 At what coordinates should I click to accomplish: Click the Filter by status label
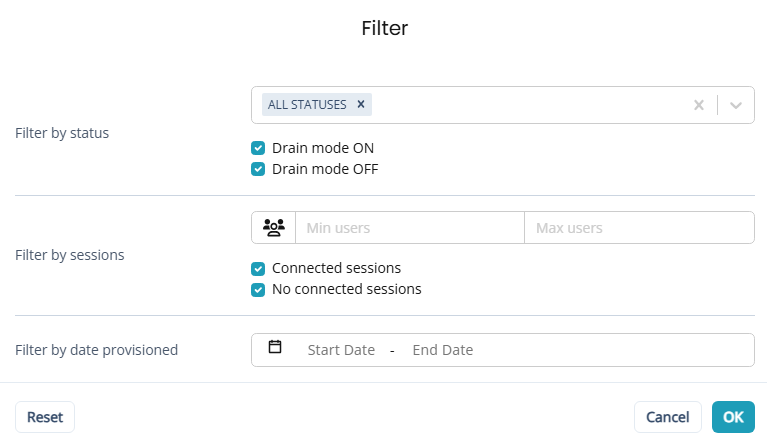[62, 133]
